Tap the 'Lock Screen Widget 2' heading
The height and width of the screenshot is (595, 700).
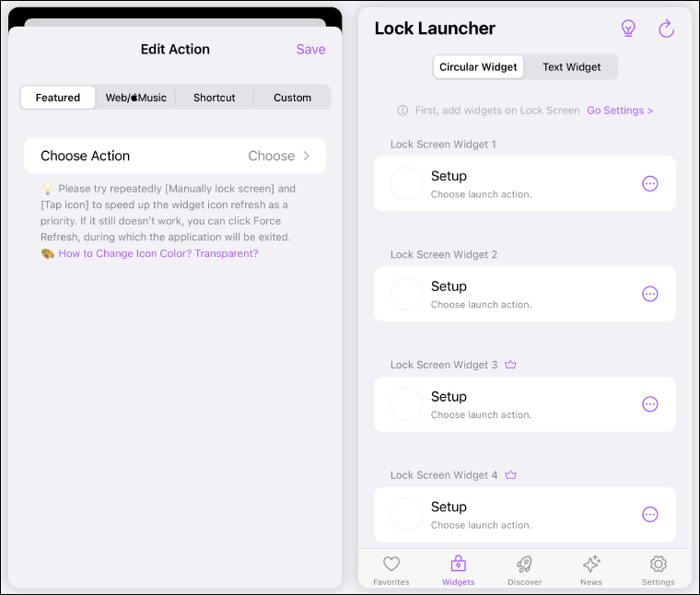click(x=444, y=254)
